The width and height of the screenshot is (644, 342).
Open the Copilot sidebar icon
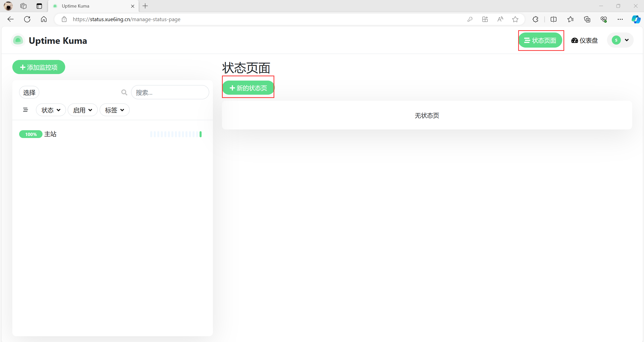[x=636, y=19]
